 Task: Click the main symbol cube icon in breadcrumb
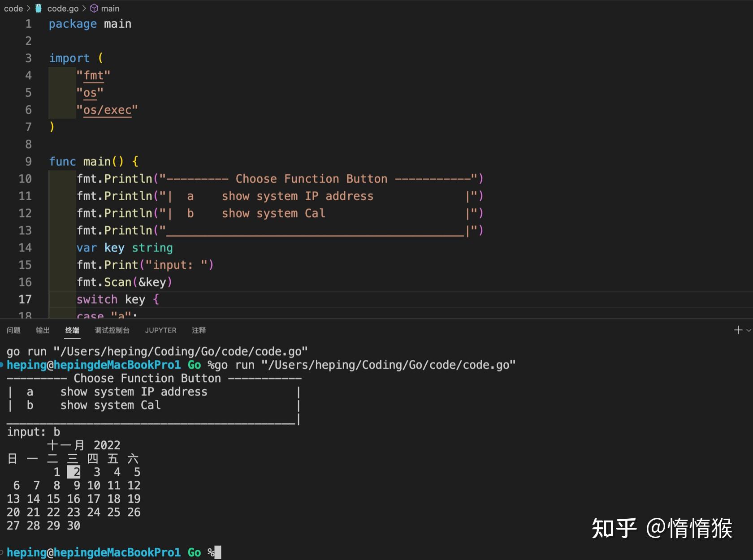tap(94, 9)
